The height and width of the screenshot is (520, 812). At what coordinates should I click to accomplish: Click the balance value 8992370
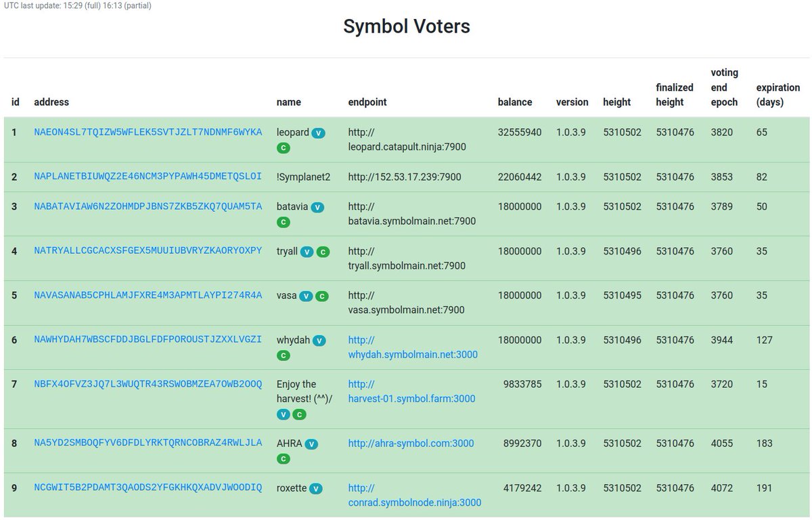click(x=522, y=443)
